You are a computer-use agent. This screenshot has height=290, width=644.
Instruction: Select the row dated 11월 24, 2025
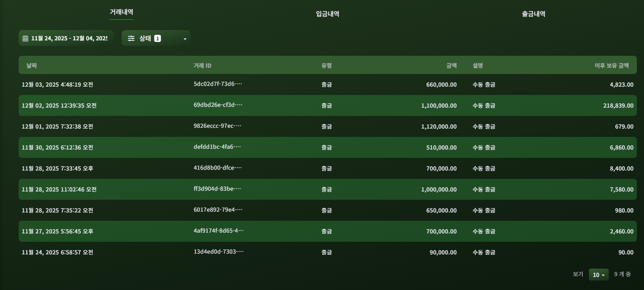pos(328,252)
